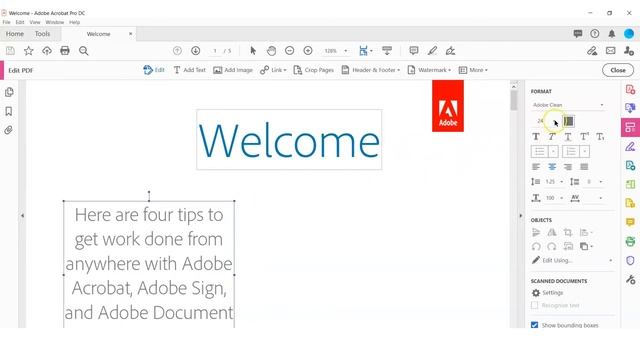Zoom out with minus icon
This screenshot has height=360, width=640.
coord(289,51)
